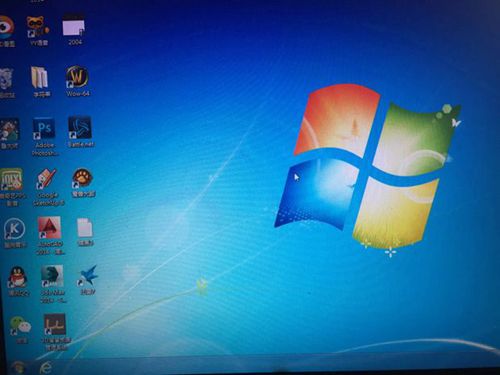
Task: Launch the WeChat green bubble icon
Action: 20,325
